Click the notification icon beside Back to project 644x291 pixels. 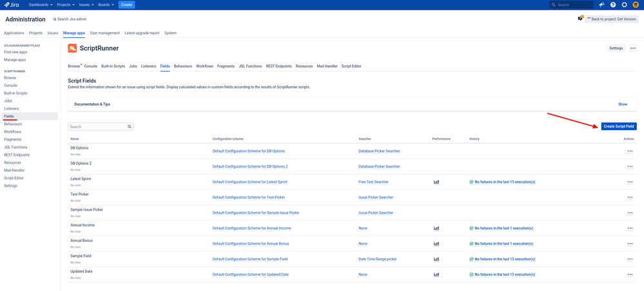point(581,19)
